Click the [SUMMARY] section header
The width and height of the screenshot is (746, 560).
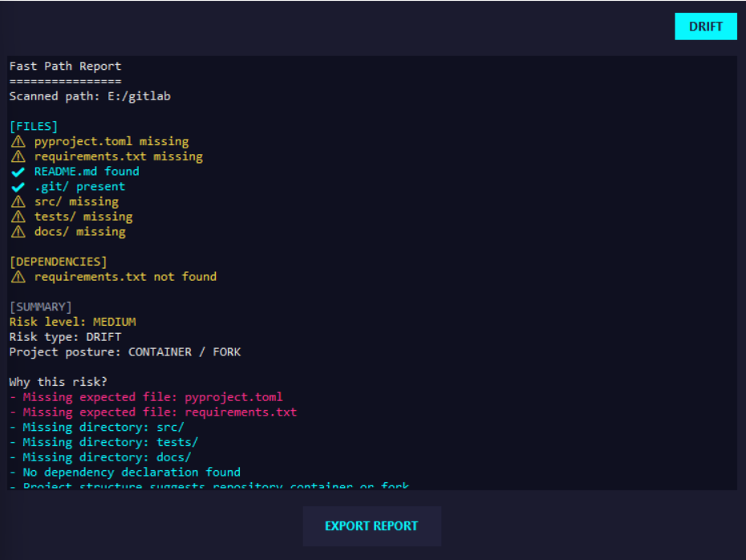40,307
